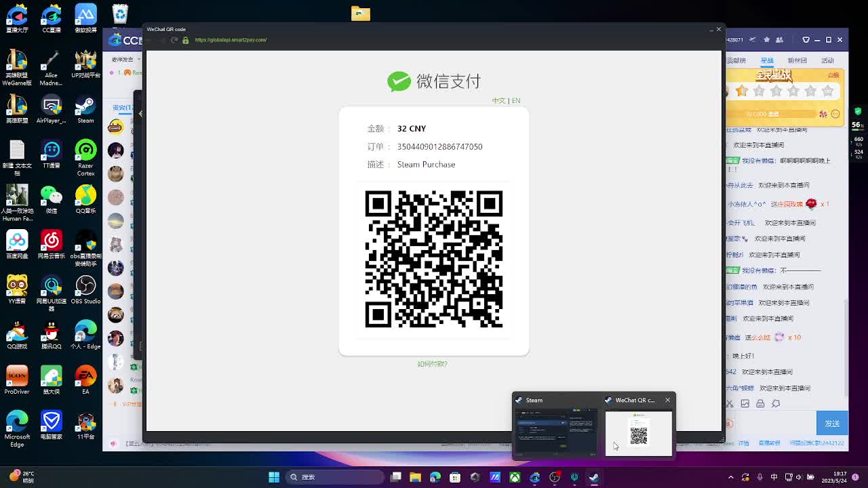The height and width of the screenshot is (488, 868).
Task: Click the 32 CNY amount text
Action: [x=412, y=128]
